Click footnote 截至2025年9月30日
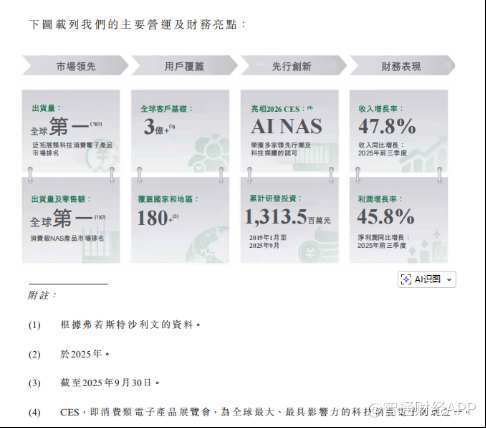This screenshot has width=486, height=428. 109,383
